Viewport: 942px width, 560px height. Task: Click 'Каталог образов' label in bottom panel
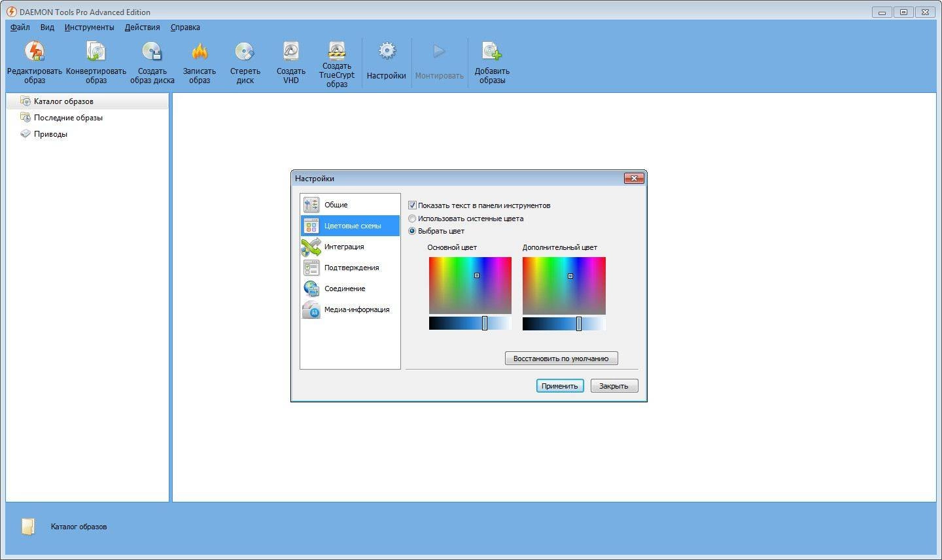78,527
